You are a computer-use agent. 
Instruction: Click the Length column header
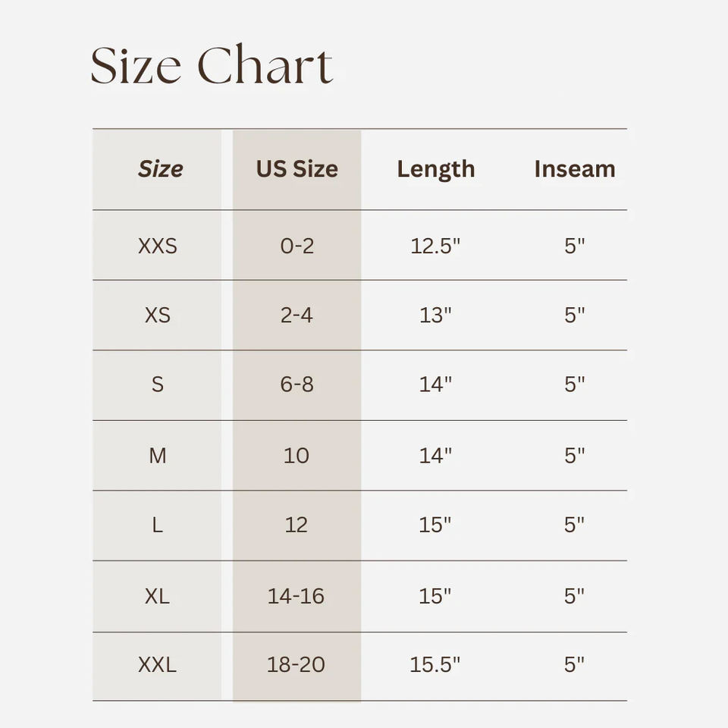(435, 169)
